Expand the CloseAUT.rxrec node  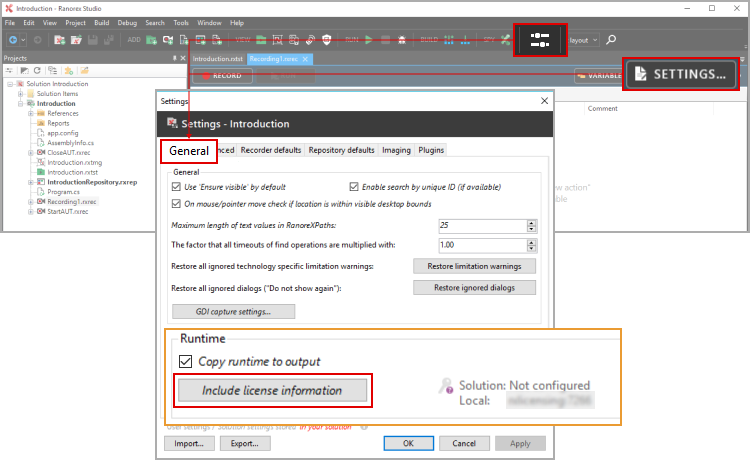[31, 153]
